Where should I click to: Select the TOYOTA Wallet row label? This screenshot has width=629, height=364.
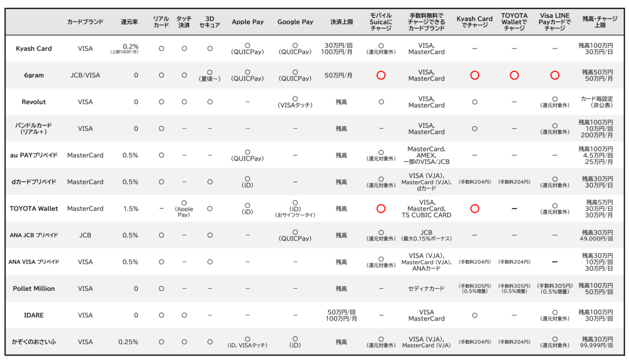point(34,208)
